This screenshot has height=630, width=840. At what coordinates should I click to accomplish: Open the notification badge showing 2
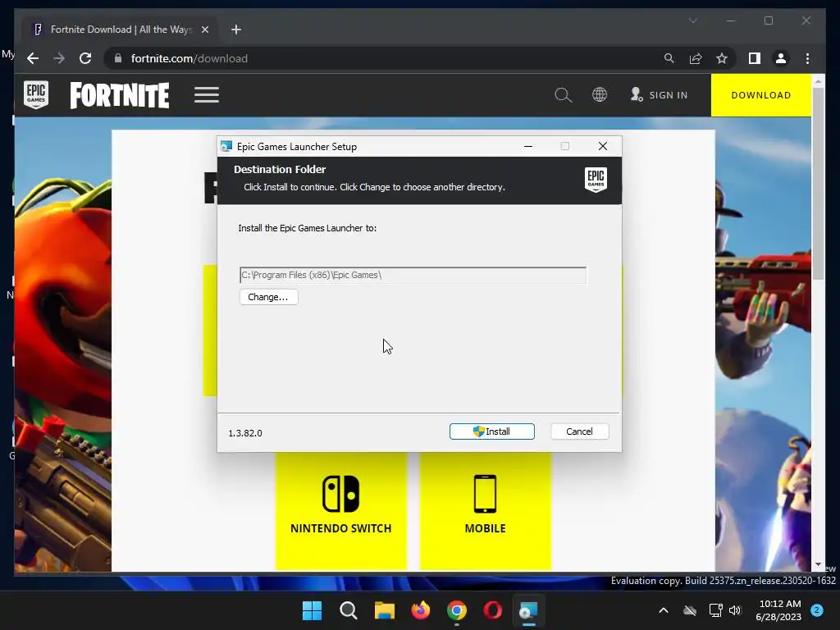(x=817, y=610)
